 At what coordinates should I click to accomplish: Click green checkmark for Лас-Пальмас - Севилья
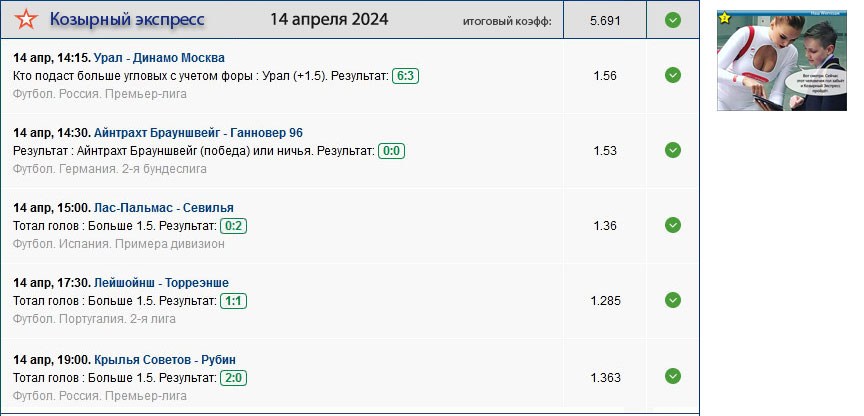pyautogui.click(x=673, y=225)
